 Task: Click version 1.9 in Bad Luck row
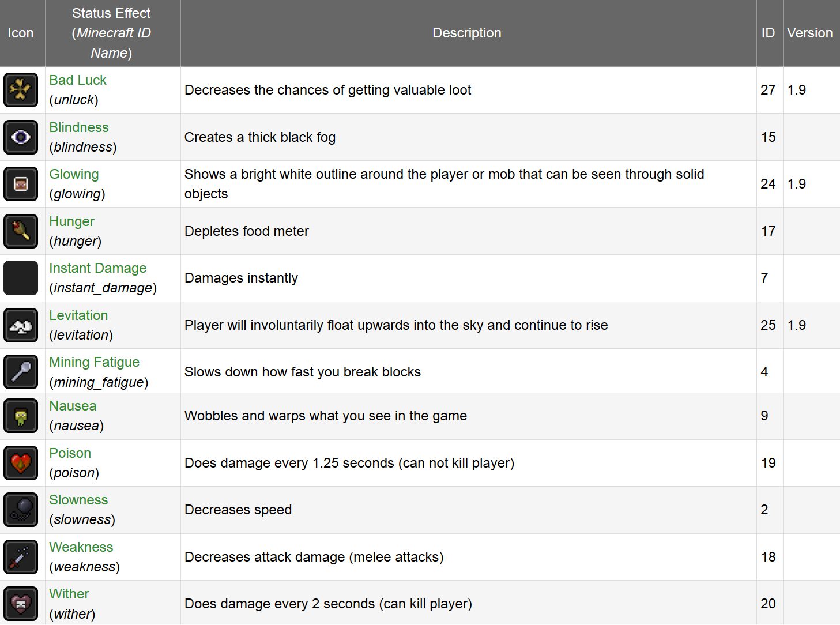(x=797, y=90)
